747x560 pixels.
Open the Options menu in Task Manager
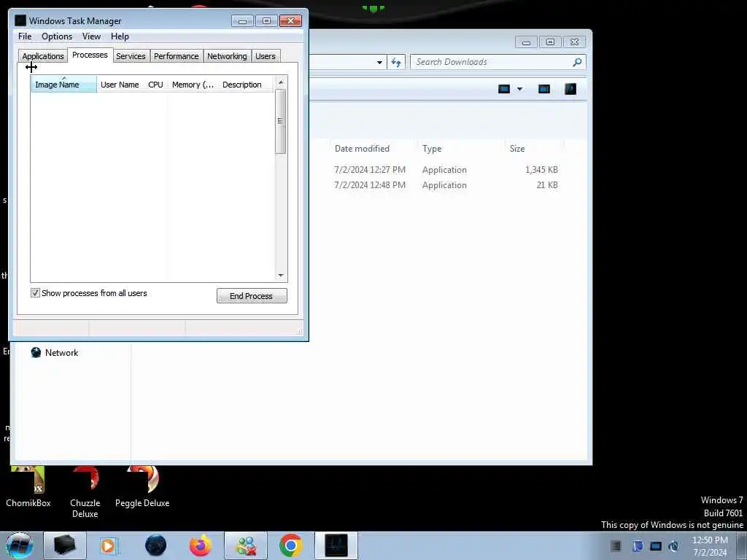click(x=57, y=36)
